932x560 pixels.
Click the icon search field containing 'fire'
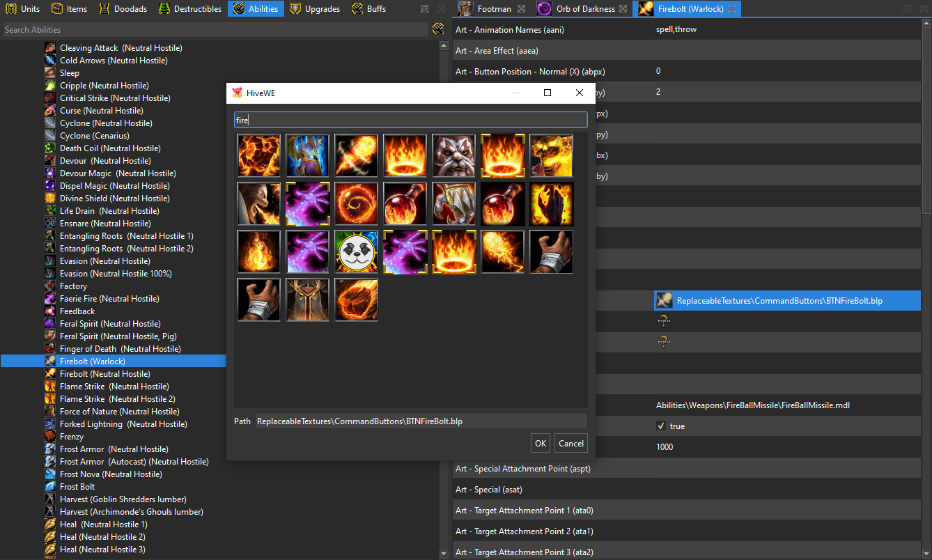411,120
